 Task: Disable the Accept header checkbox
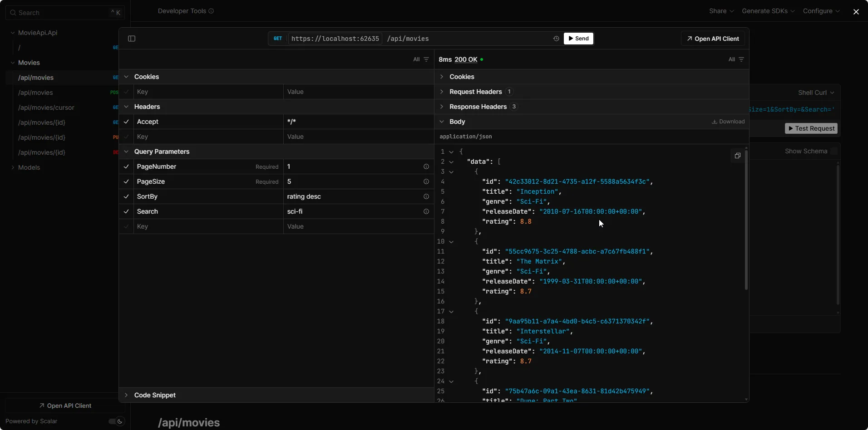tap(126, 122)
